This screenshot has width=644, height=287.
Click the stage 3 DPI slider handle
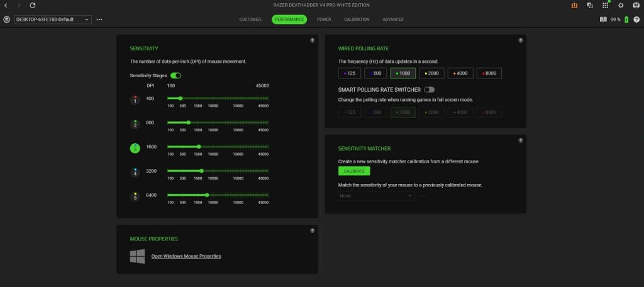[x=199, y=147]
